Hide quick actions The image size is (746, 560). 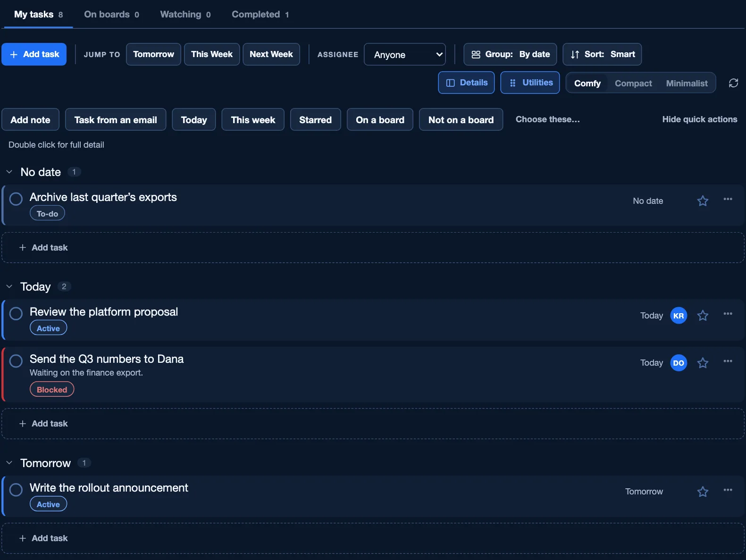(x=700, y=119)
